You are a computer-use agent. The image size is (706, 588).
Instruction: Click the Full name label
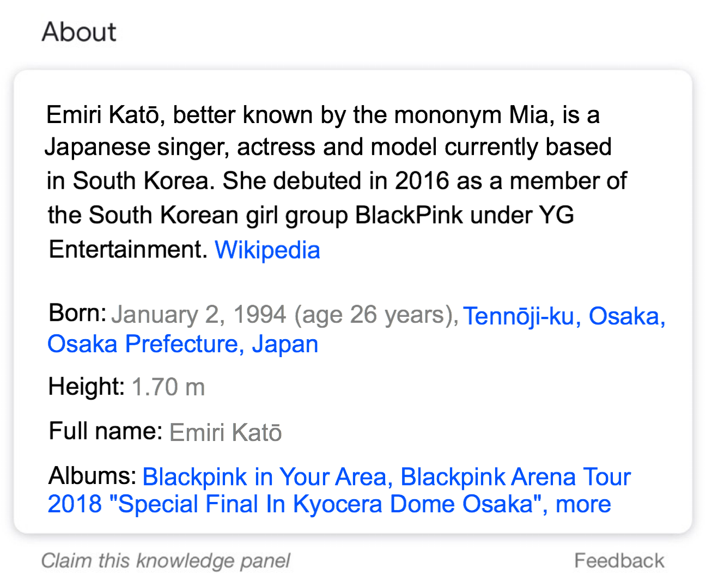click(x=106, y=431)
